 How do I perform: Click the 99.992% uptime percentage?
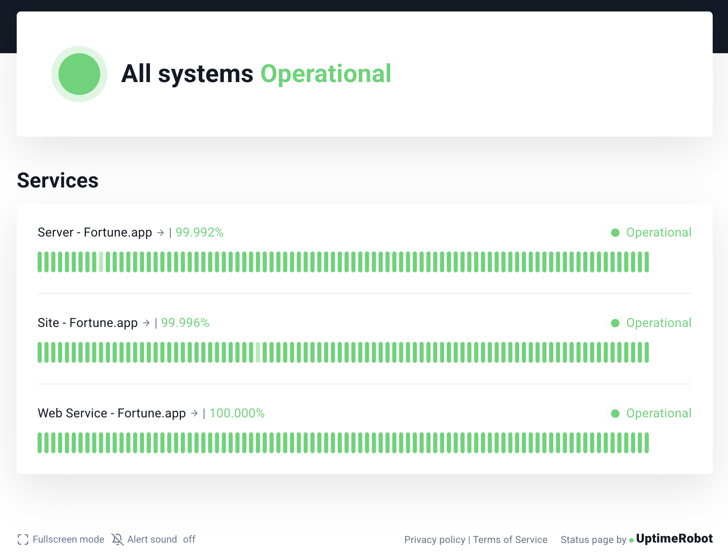(x=199, y=232)
